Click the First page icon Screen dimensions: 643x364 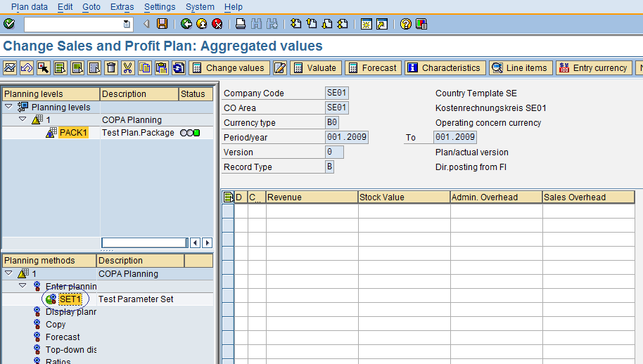point(295,24)
